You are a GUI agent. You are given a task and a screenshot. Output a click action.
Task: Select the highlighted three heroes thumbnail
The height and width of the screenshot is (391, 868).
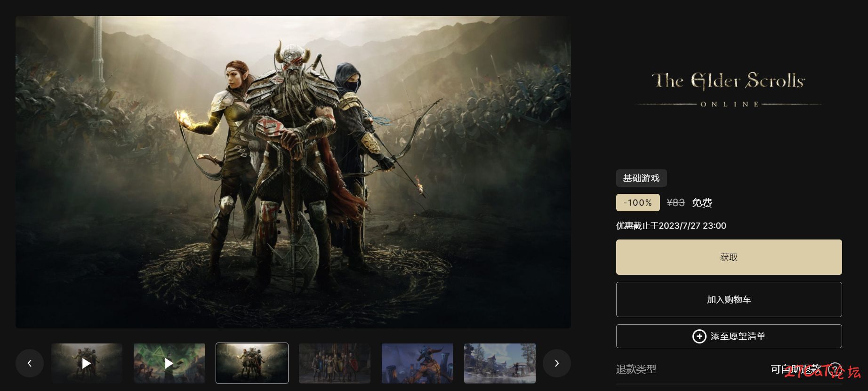point(252,363)
